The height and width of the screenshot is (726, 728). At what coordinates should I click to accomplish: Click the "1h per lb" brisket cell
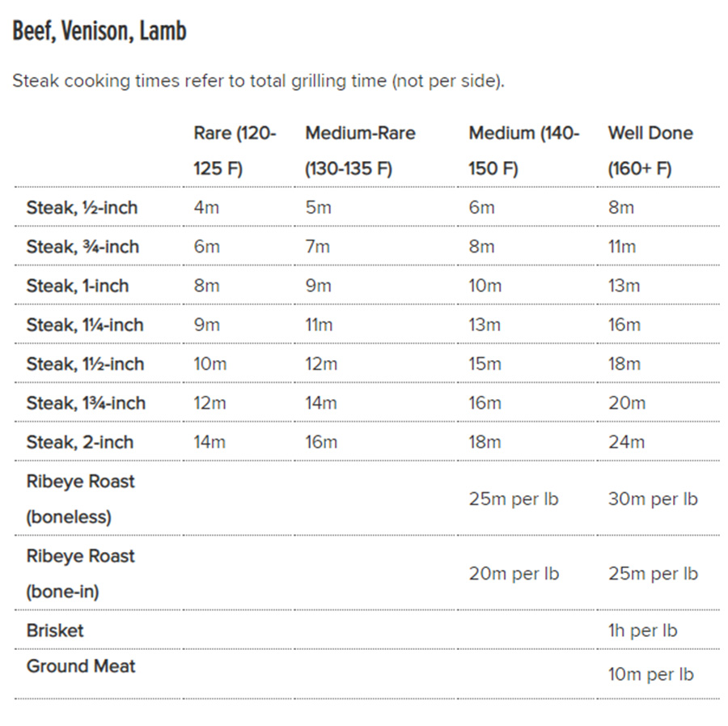pos(642,630)
